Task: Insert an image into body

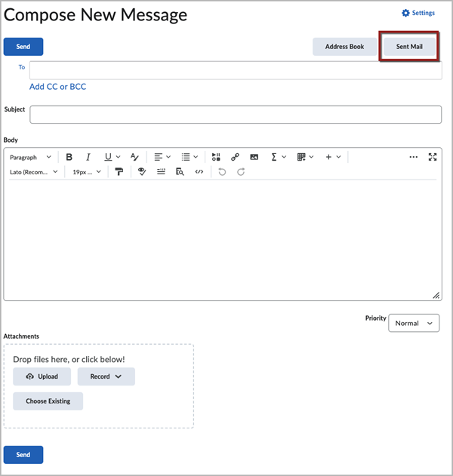Action: pyautogui.click(x=254, y=157)
